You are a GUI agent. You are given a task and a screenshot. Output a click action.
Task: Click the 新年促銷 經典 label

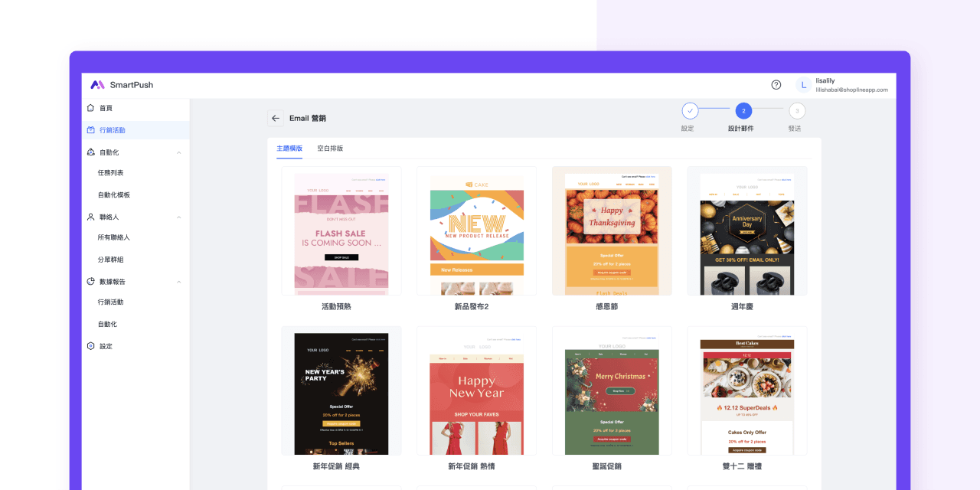pyautogui.click(x=336, y=466)
